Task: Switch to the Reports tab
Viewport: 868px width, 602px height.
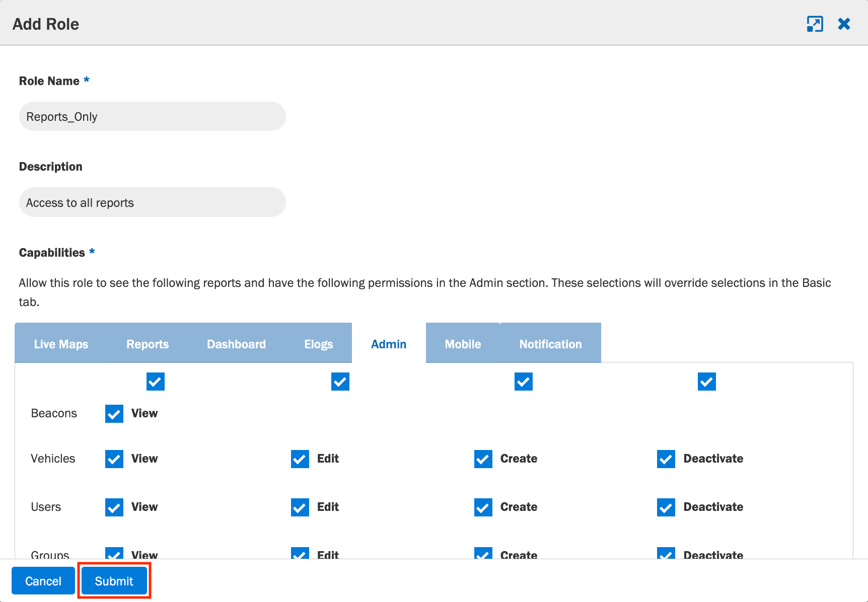Action: point(148,344)
